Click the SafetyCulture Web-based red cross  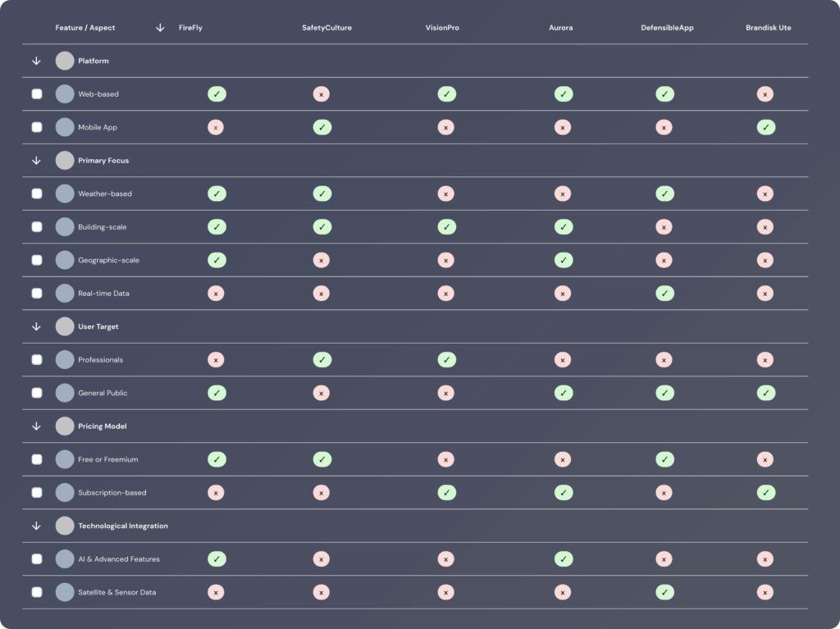[x=322, y=94]
